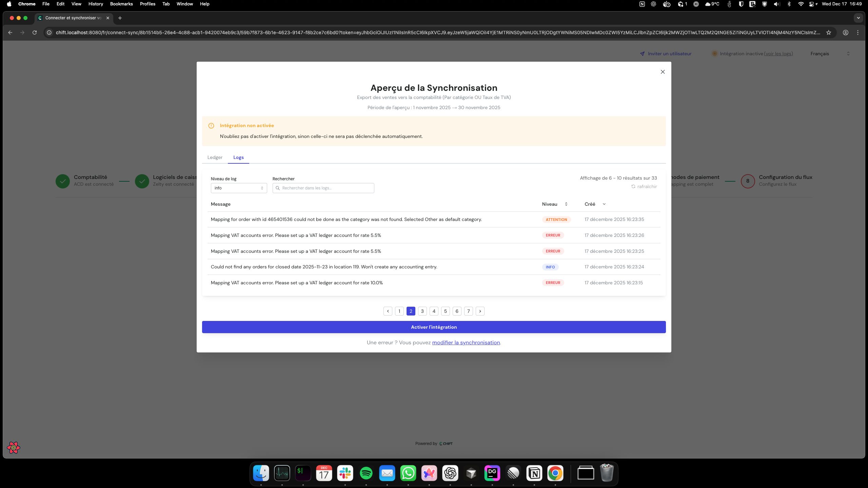Switch to the Ledger tab

215,157
